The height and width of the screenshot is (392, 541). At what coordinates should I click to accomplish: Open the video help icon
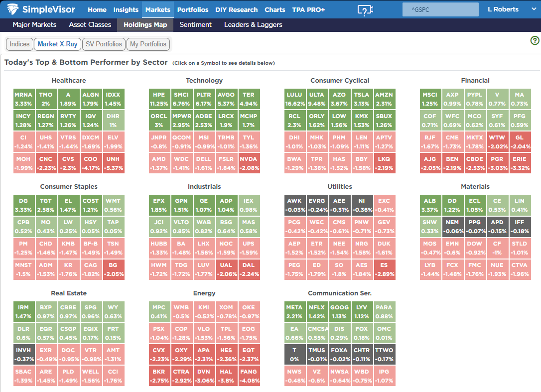point(365,9)
